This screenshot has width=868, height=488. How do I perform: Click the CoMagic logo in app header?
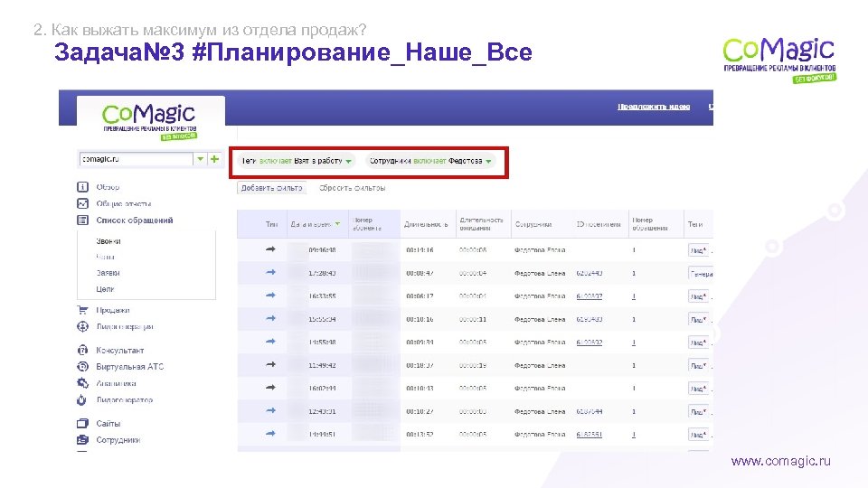point(149,121)
